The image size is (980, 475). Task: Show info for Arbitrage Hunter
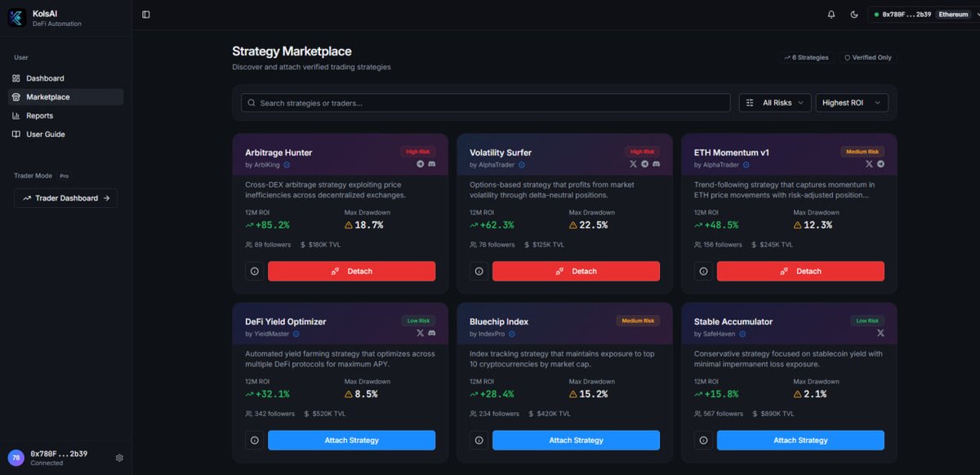(x=254, y=271)
